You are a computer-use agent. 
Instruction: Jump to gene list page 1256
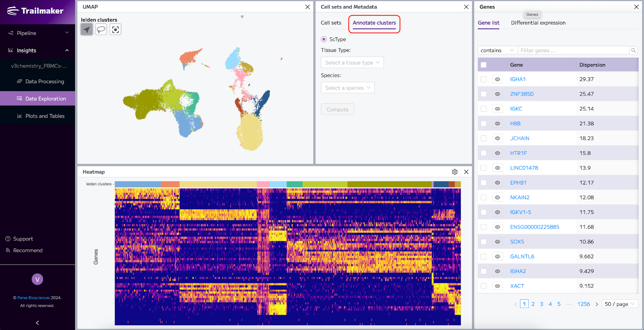tap(584, 304)
